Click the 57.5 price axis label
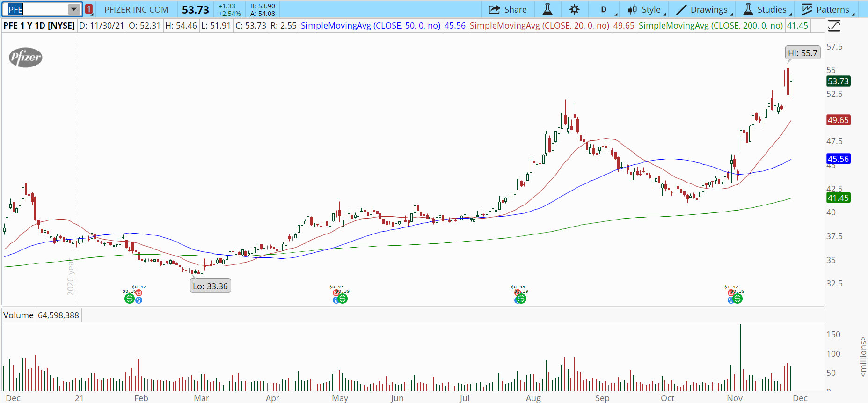 point(834,47)
